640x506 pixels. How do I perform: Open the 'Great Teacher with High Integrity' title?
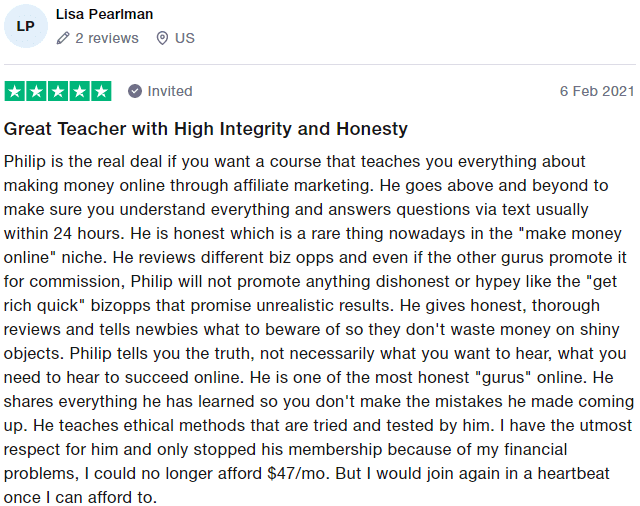tap(206, 129)
